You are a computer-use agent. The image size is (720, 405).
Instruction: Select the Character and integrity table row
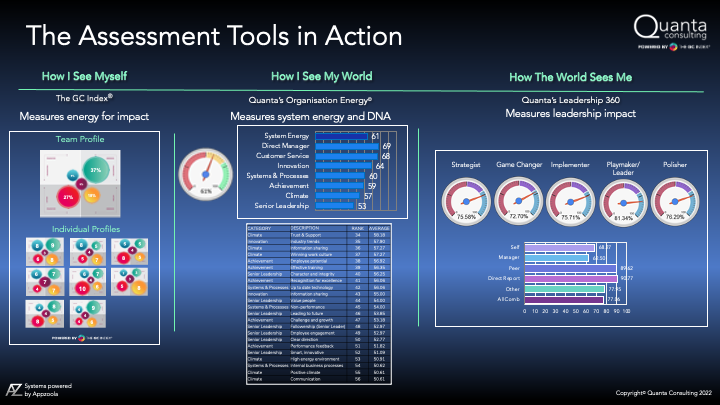point(319,274)
